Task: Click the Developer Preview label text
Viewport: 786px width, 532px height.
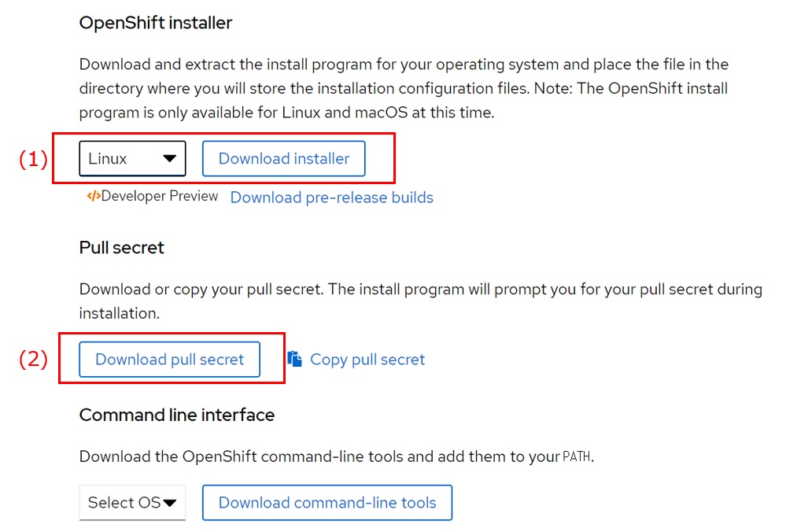Action: coord(160,197)
